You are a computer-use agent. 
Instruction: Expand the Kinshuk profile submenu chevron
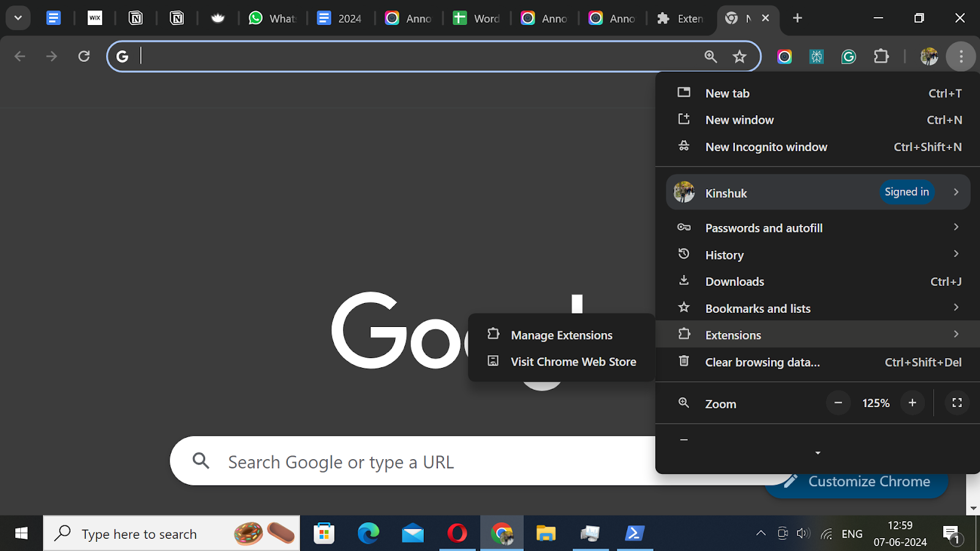956,192
